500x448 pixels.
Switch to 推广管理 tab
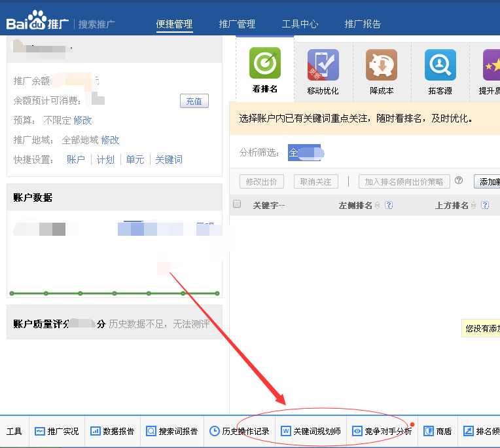tap(237, 24)
